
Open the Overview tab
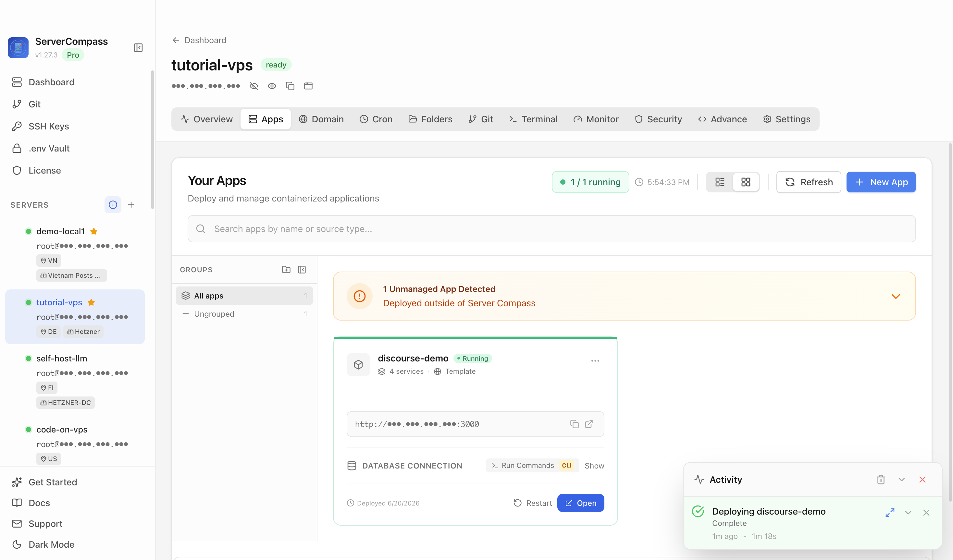[x=206, y=119]
